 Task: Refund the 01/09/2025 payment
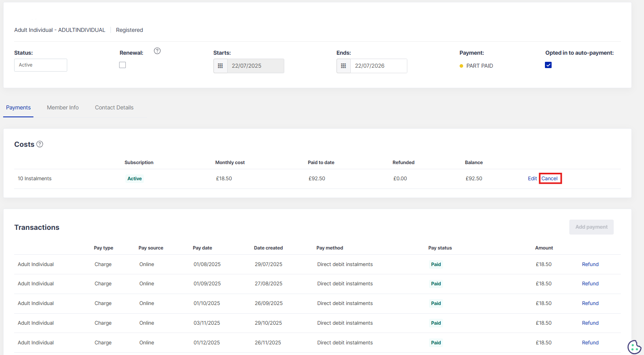(x=590, y=283)
